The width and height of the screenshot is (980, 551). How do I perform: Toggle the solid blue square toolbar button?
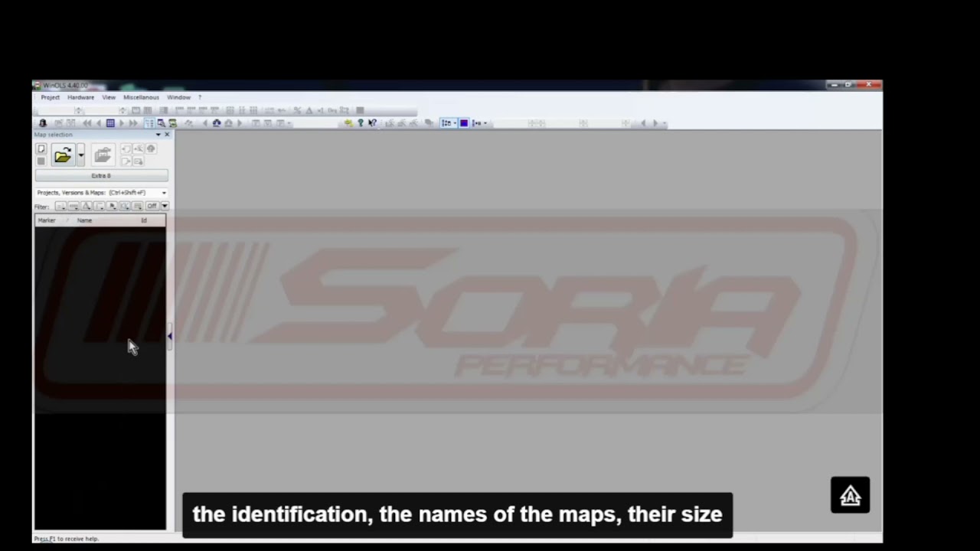coord(464,123)
